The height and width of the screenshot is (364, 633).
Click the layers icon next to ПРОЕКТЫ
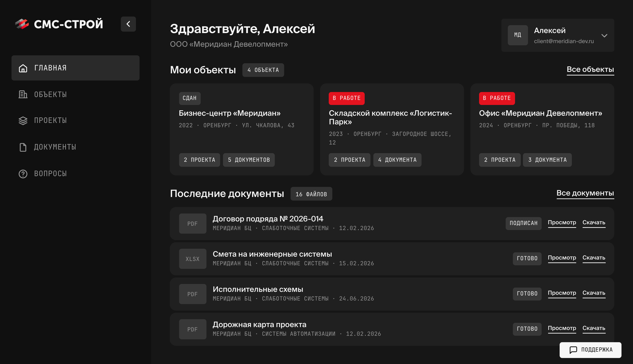click(23, 121)
